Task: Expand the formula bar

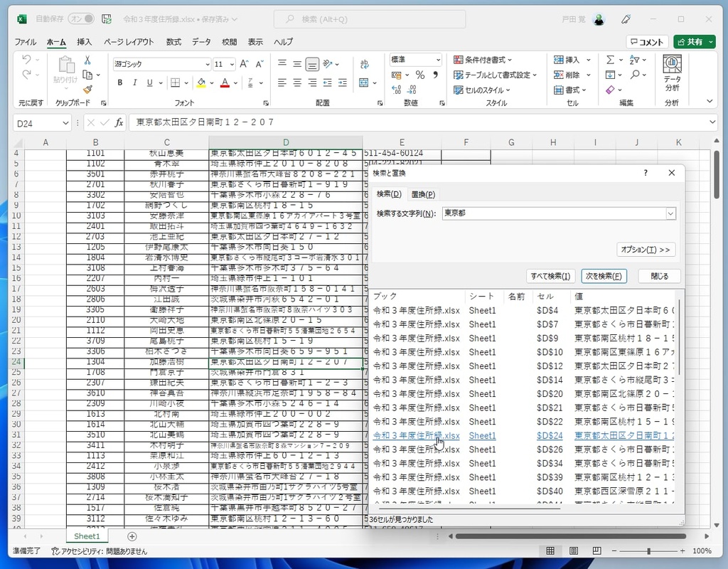Action: tap(712, 122)
